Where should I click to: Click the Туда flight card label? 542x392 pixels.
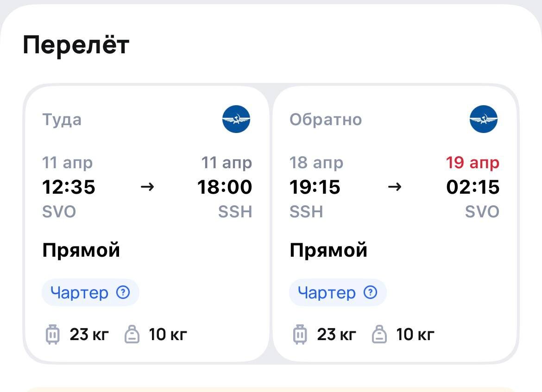(61, 119)
